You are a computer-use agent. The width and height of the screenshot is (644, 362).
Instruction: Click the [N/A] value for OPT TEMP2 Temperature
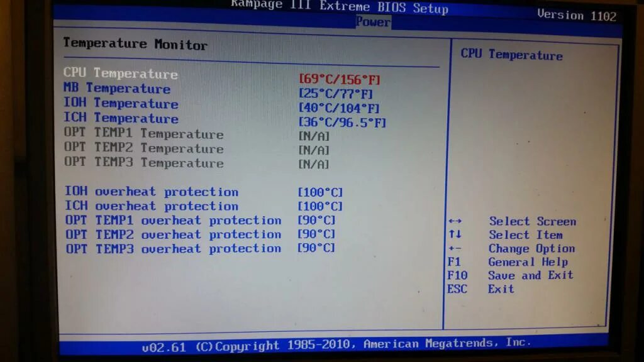coord(314,151)
